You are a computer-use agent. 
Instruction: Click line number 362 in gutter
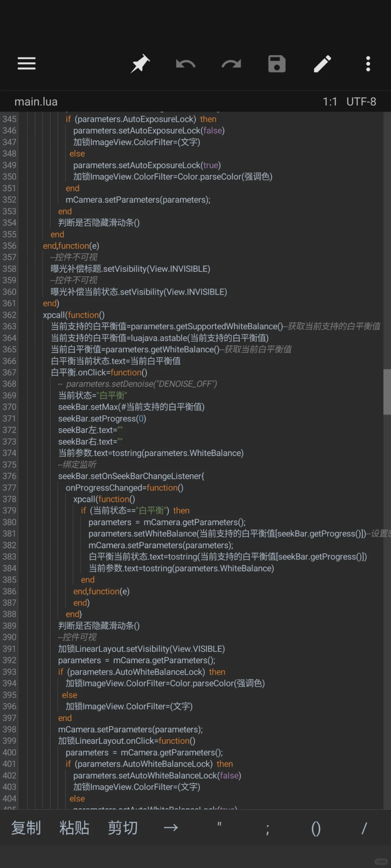pos(9,315)
